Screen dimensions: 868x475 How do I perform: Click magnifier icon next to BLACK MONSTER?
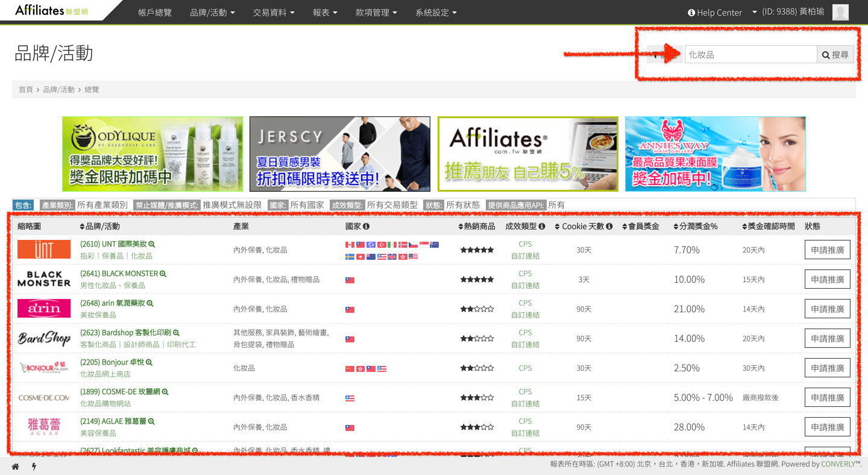point(163,274)
